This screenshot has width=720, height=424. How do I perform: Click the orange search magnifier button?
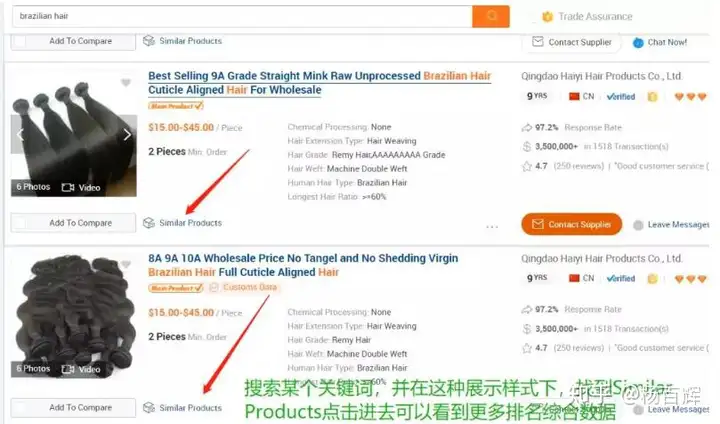click(x=490, y=16)
